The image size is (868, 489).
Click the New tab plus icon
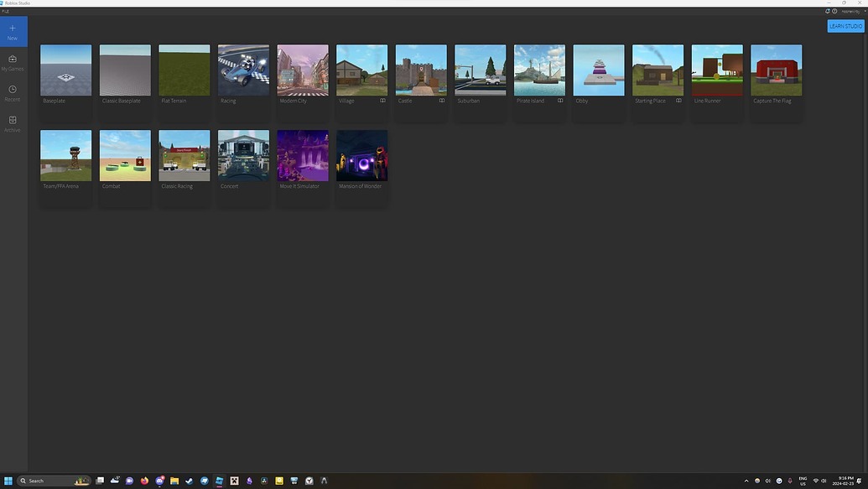click(x=13, y=29)
